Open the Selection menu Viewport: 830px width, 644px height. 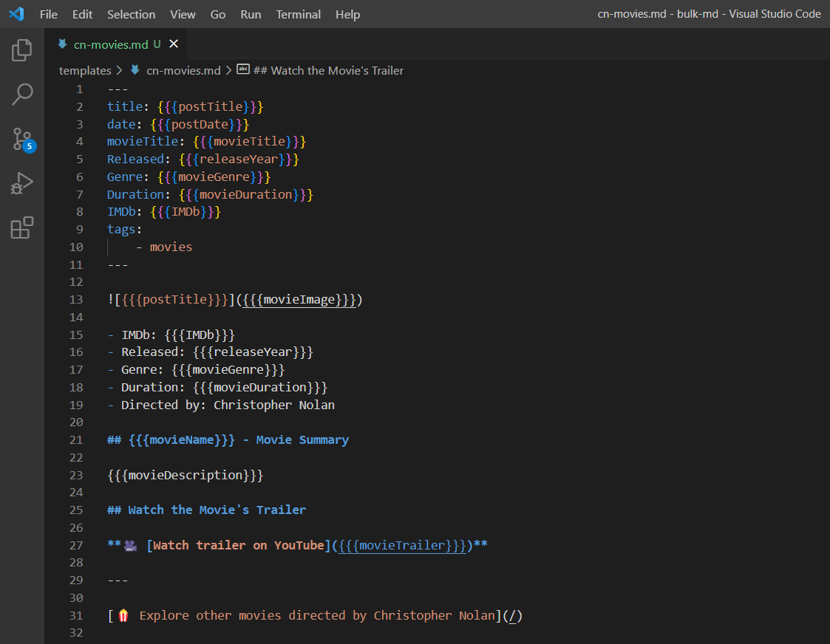click(x=132, y=14)
